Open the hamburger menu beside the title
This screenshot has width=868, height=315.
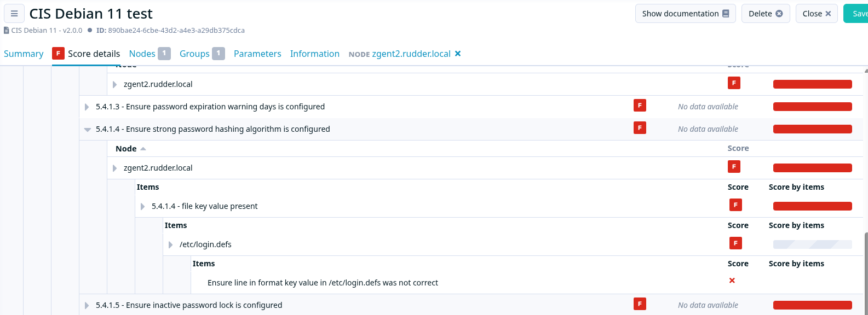pos(14,14)
